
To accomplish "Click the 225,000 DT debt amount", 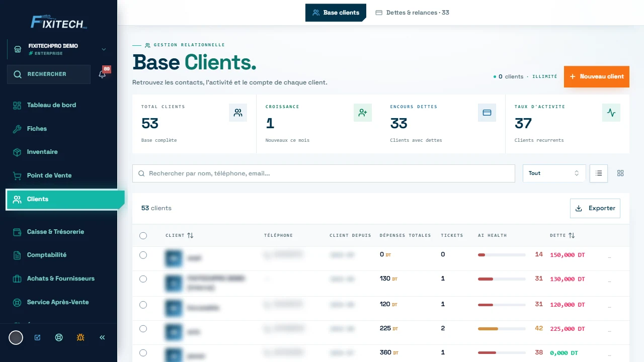I will tap(568, 329).
